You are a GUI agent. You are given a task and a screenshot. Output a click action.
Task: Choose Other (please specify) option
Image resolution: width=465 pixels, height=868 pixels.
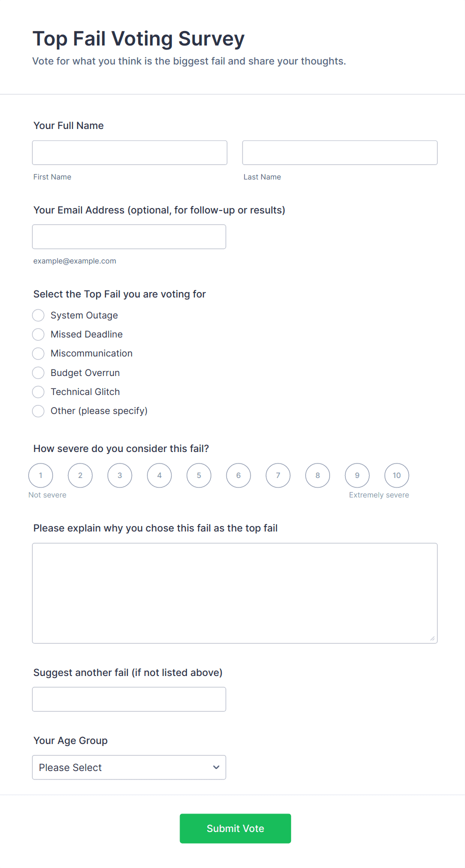point(38,411)
